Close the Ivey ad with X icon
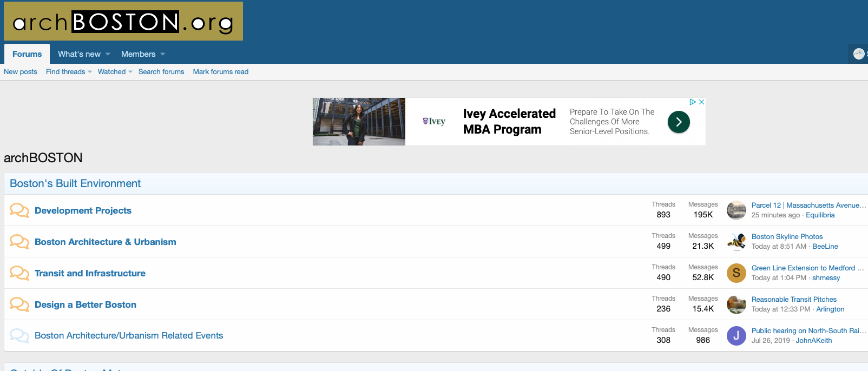 [701, 102]
